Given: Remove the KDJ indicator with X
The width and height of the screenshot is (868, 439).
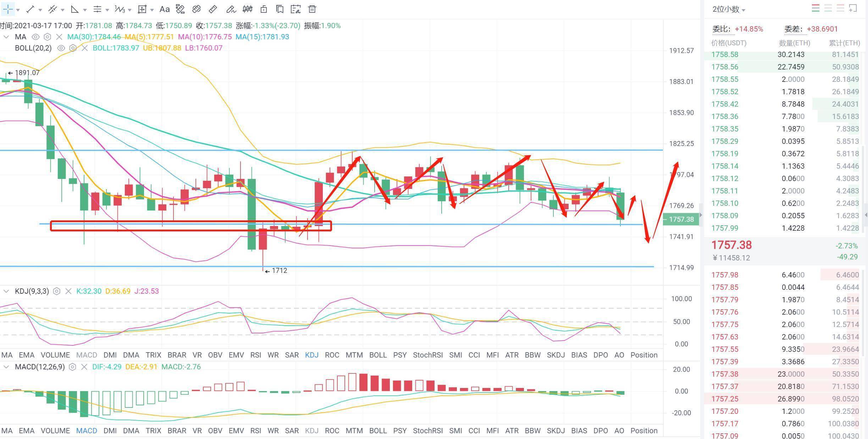Looking at the screenshot, I should (68, 291).
